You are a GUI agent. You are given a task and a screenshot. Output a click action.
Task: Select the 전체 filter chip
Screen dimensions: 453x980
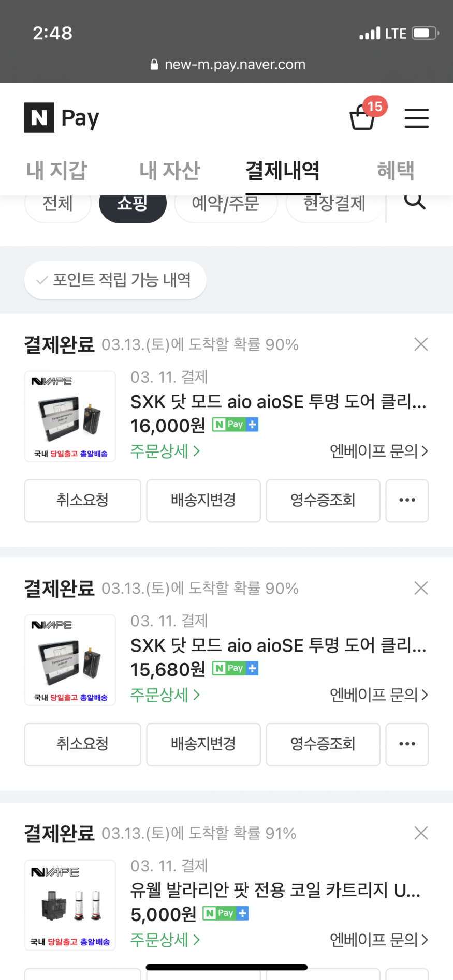click(x=57, y=206)
